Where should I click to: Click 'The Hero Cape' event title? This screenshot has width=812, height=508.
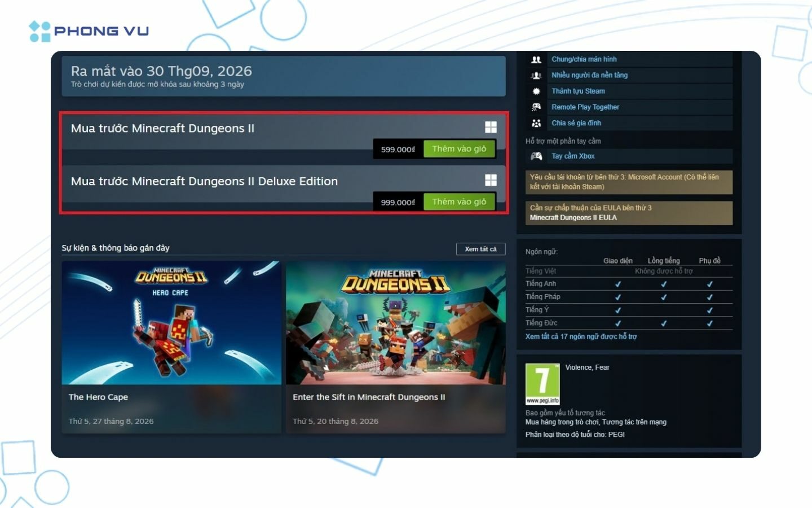(x=98, y=397)
